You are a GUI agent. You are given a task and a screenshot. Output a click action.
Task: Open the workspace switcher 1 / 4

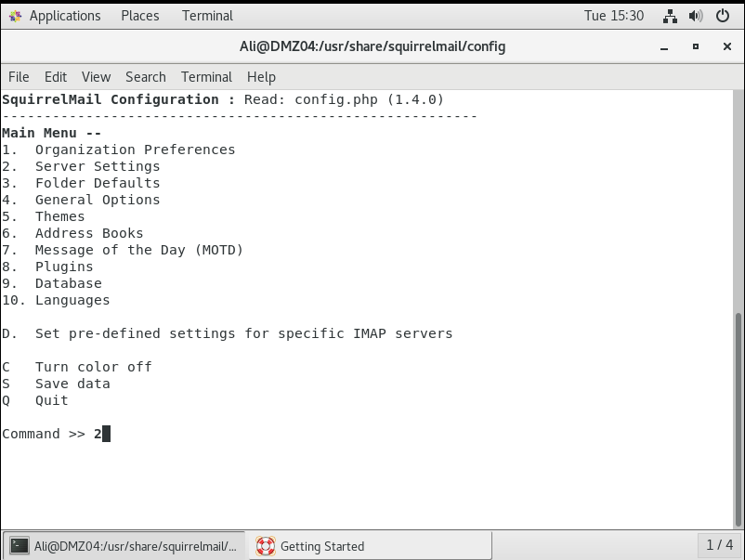[x=719, y=545]
